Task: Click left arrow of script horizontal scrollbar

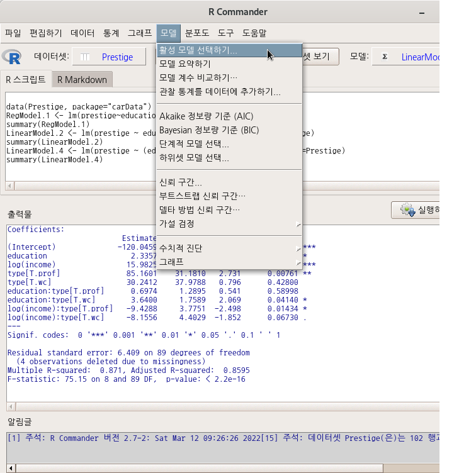Action: click(x=10, y=186)
